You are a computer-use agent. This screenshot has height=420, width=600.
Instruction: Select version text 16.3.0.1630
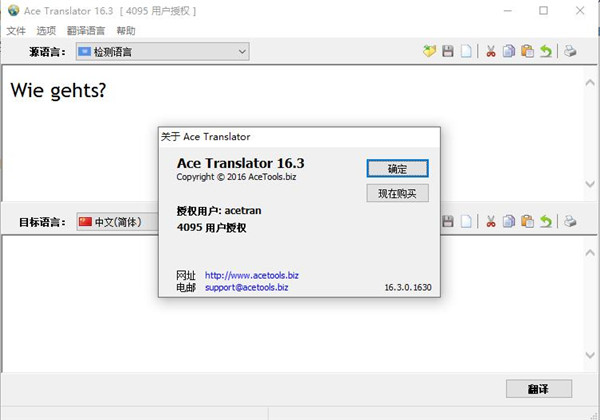click(x=408, y=287)
